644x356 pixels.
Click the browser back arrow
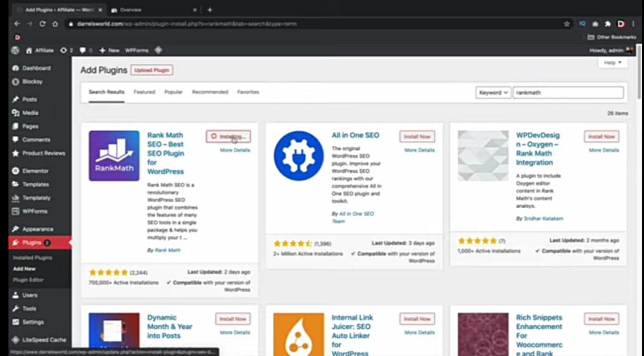pos(17,24)
